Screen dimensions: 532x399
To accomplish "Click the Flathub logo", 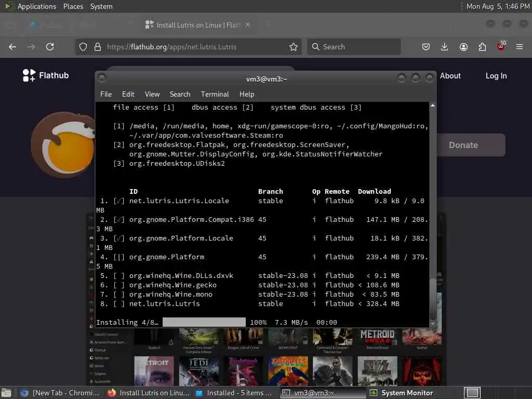I will point(46,75).
